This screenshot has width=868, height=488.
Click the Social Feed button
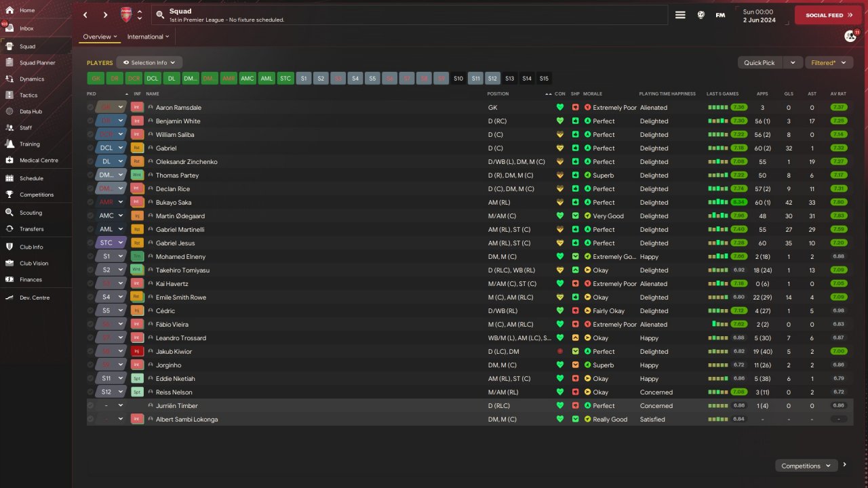(828, 15)
